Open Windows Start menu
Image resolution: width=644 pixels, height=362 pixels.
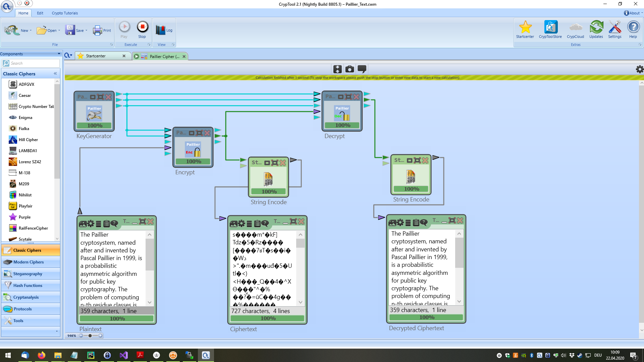tap(8, 355)
